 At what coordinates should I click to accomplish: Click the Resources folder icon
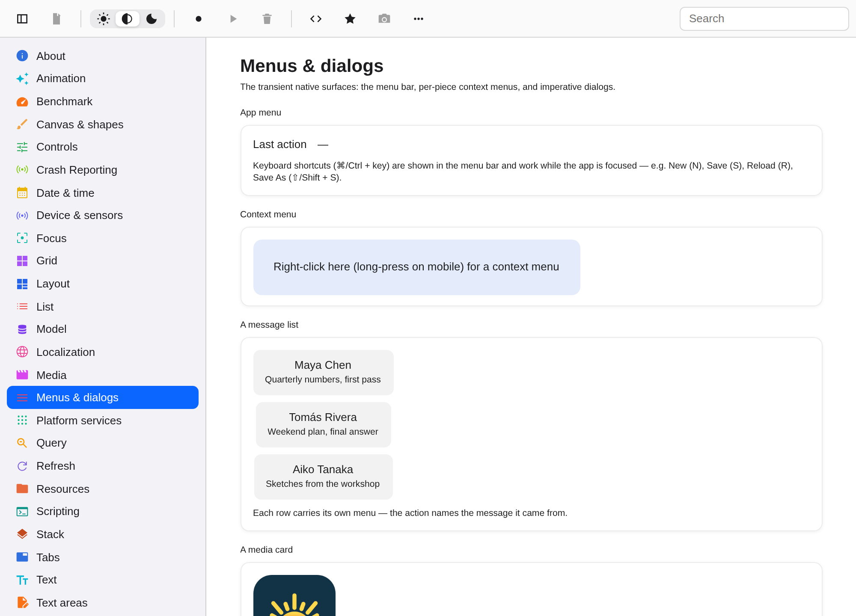(22, 489)
